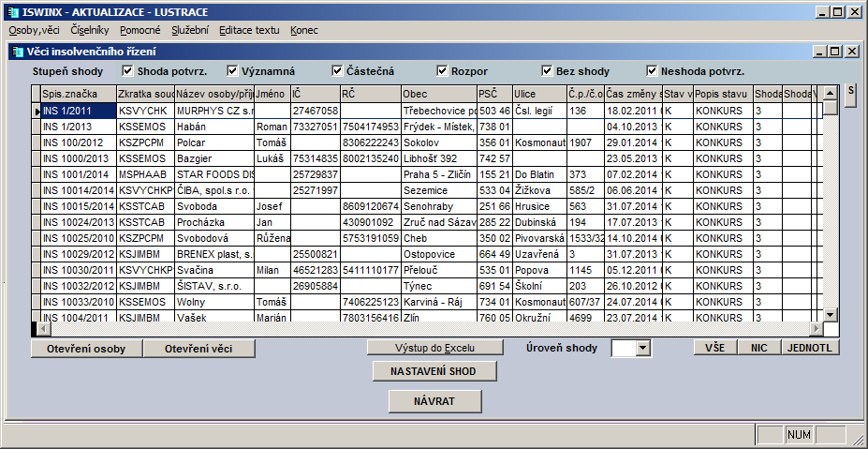Click the IČ cell 27467058
Viewport: 868px width, 449px height.
pyautogui.click(x=315, y=111)
